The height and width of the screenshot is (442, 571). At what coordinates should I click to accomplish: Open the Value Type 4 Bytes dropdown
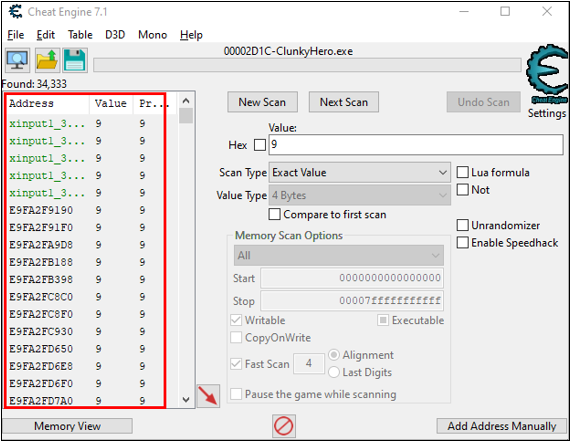pyautogui.click(x=359, y=196)
